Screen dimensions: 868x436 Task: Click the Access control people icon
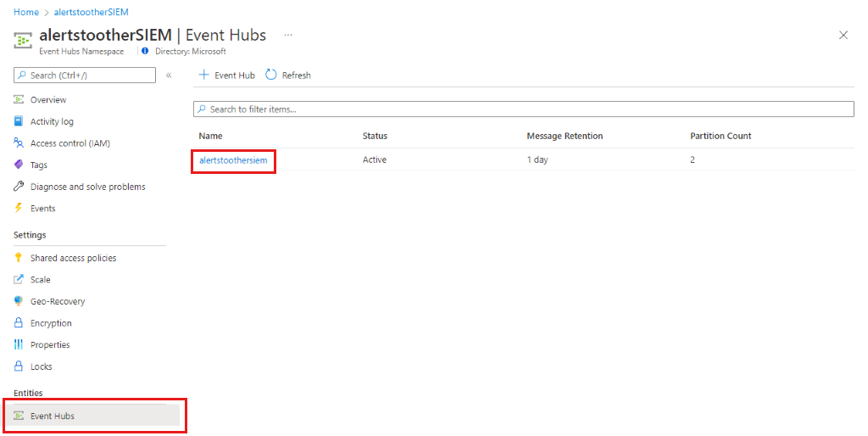[19, 143]
